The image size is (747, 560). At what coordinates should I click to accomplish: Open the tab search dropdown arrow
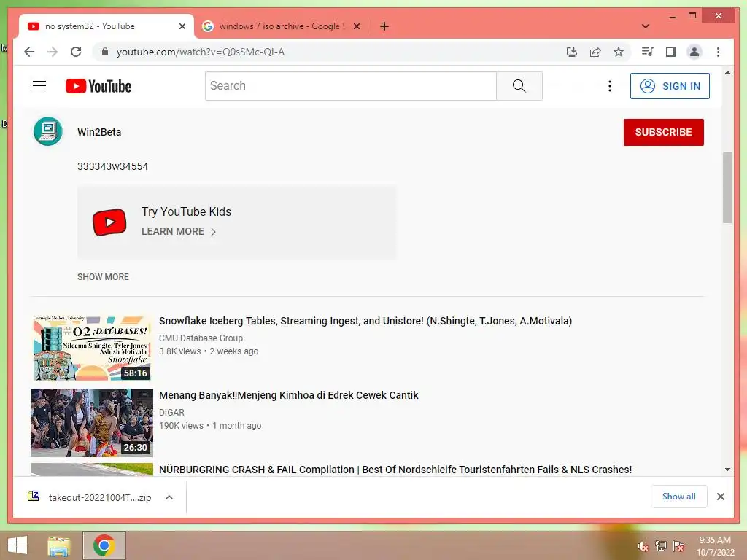pos(646,26)
